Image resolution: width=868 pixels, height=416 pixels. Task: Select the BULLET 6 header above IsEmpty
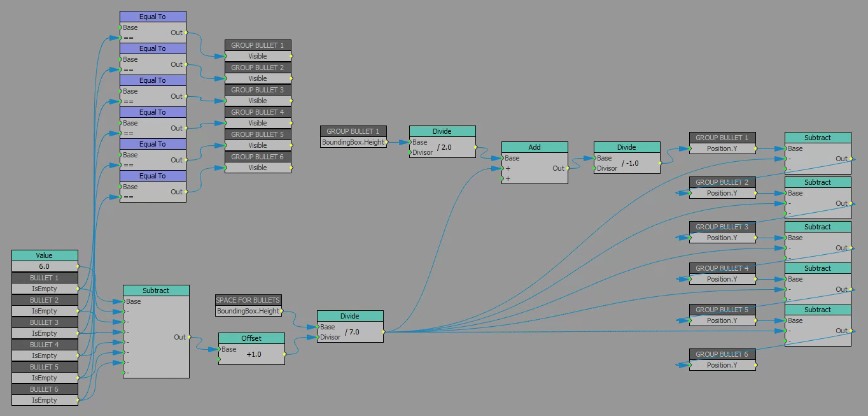[x=45, y=389]
